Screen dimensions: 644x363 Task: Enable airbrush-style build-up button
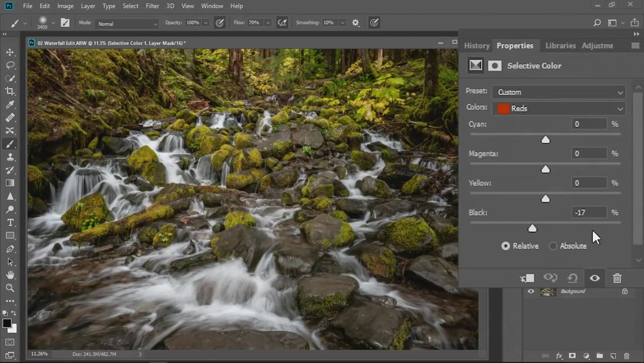click(282, 23)
